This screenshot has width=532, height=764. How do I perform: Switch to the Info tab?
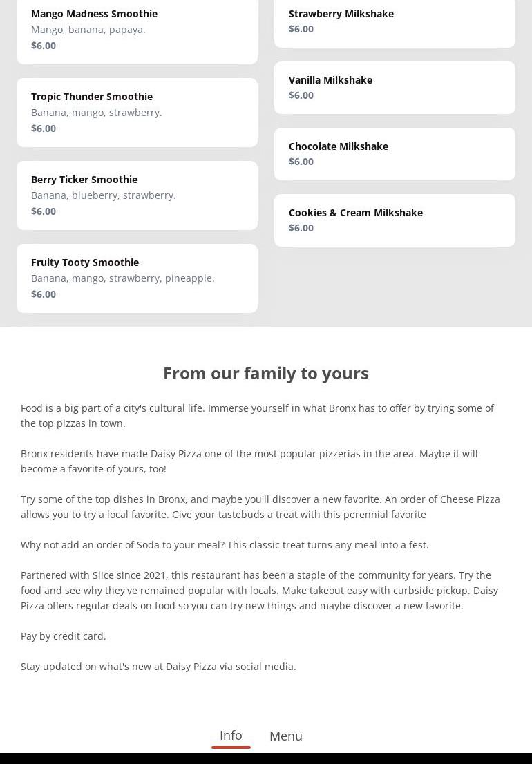(x=231, y=736)
